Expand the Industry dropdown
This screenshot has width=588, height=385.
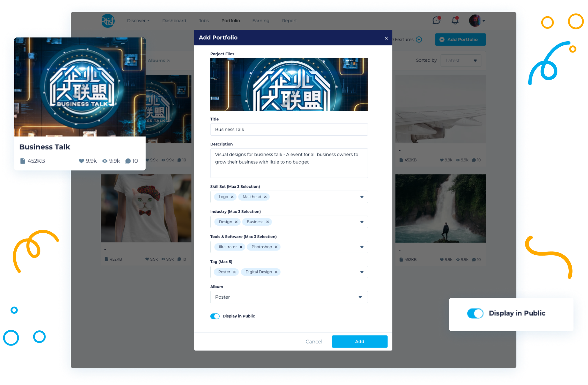(x=362, y=222)
